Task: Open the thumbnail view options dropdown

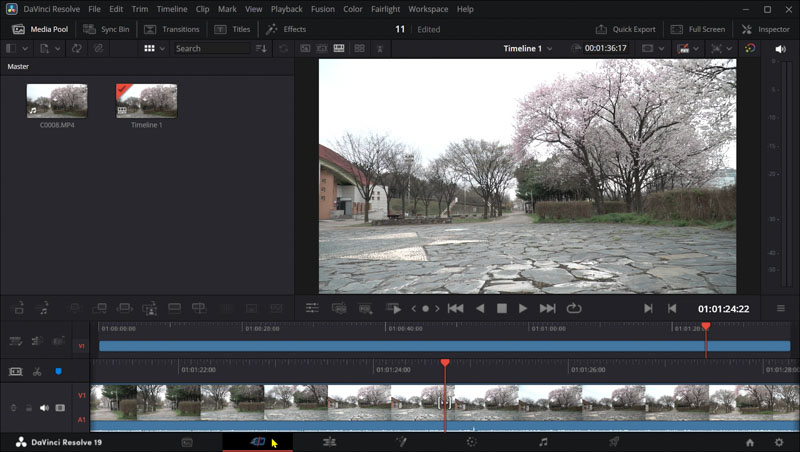Action: pyautogui.click(x=162, y=48)
